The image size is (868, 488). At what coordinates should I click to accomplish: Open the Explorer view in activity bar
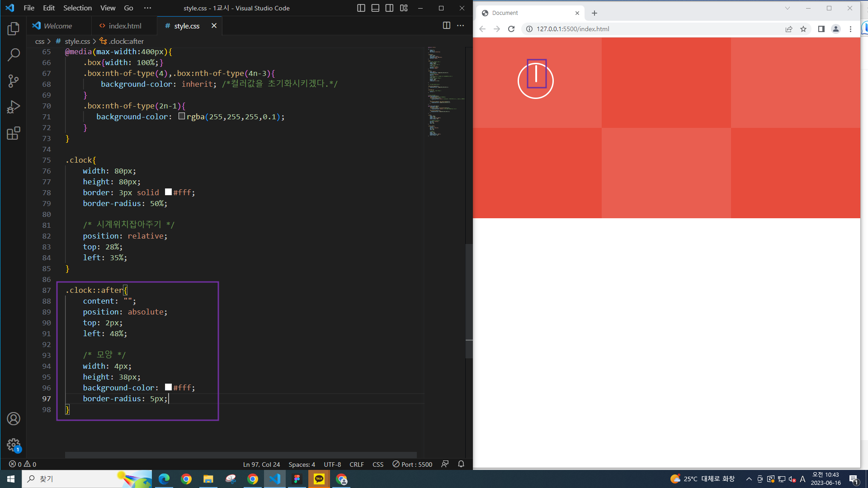pos(14,29)
